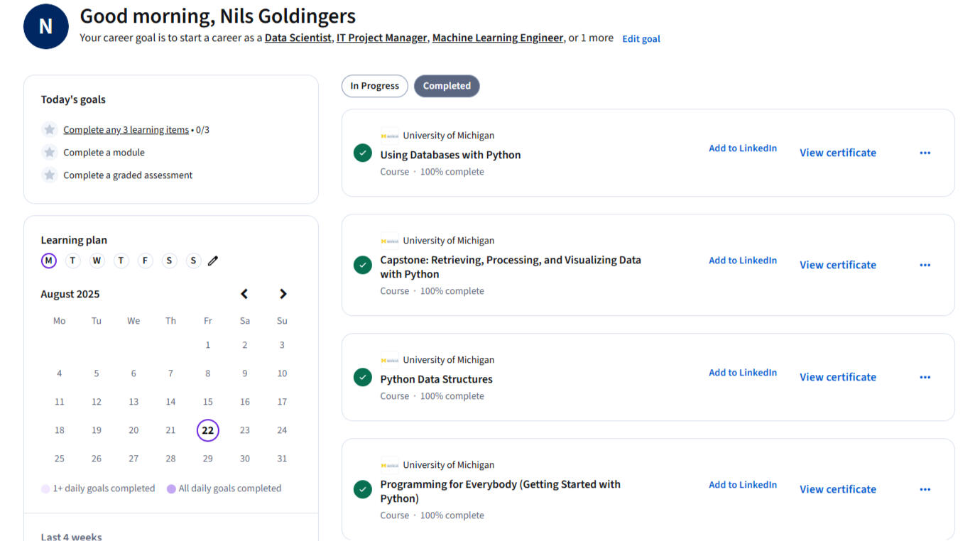Click the pencil icon to edit learning plan days
Viewport: 980px width, 541px height.
click(213, 261)
